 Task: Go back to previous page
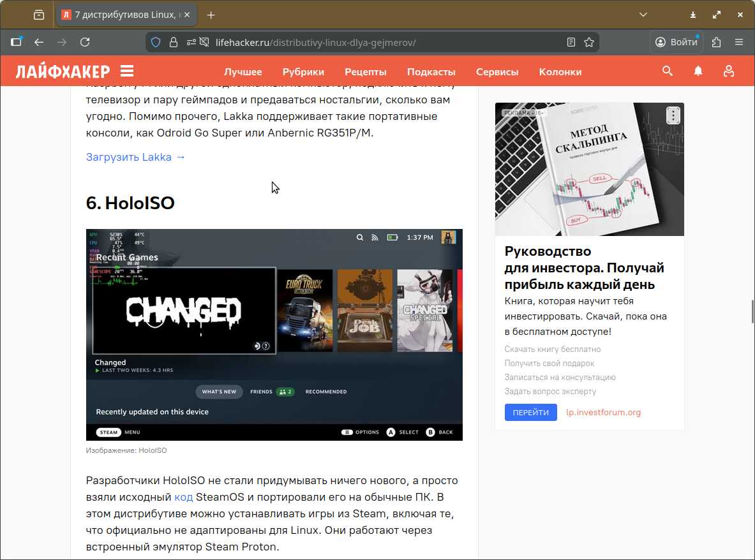(39, 42)
